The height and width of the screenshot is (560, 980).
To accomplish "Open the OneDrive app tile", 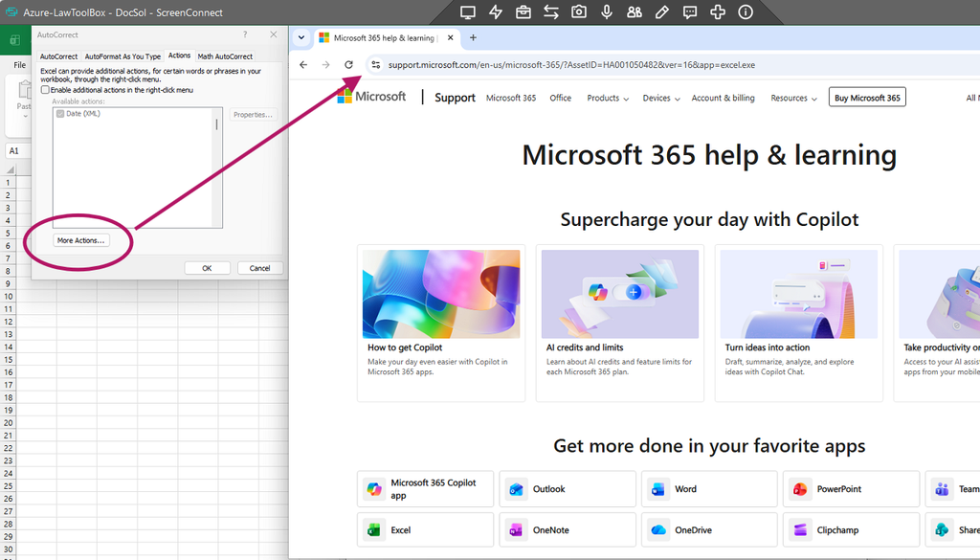I will 709,530.
